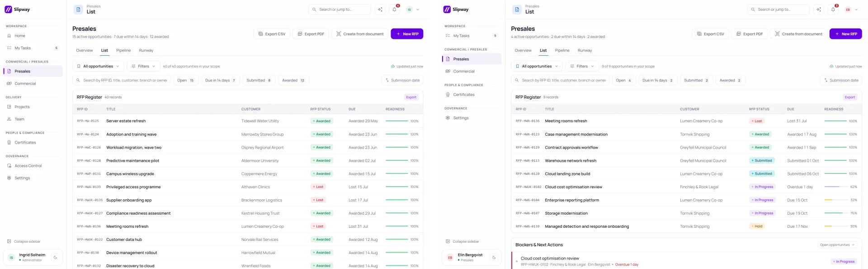Screen dimensions: 868x269
Task: Click Export on the 9-record RFP Register
Action: pos(849,97)
